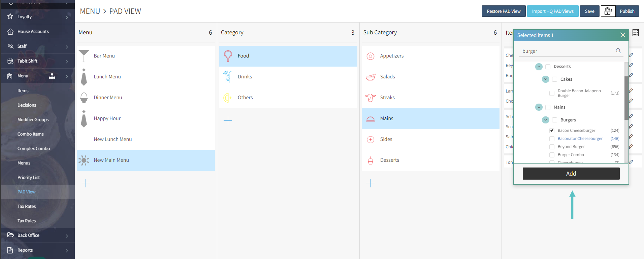Uncheck the Bacon Cheeseburger checkbox
This screenshot has width=644, height=259.
(x=552, y=131)
